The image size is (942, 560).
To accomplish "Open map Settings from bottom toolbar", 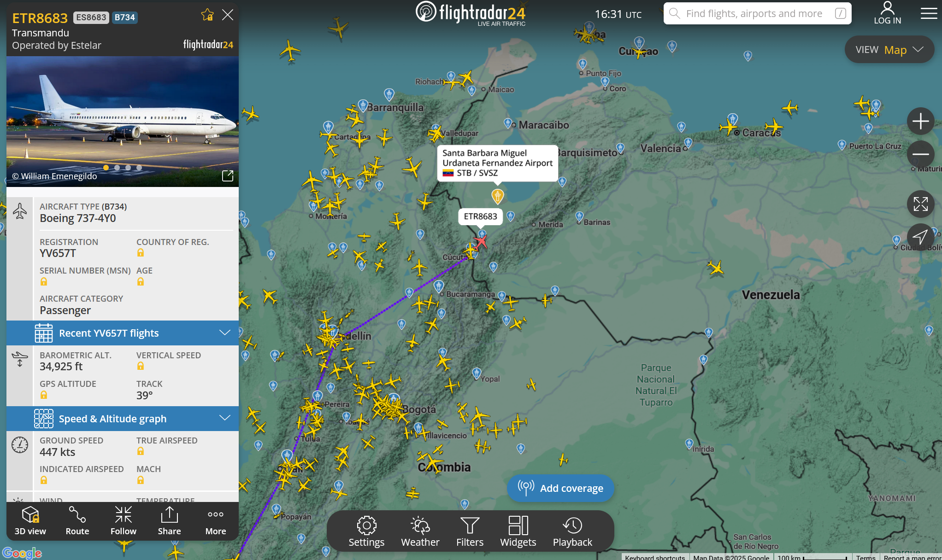I will (x=366, y=531).
